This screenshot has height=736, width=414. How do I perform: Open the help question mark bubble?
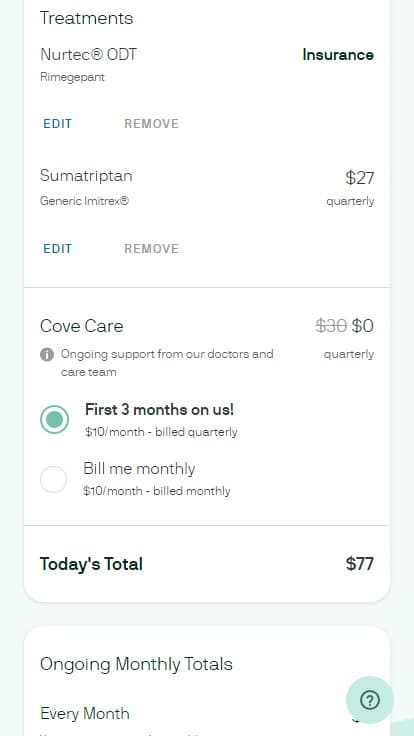pyautogui.click(x=370, y=700)
